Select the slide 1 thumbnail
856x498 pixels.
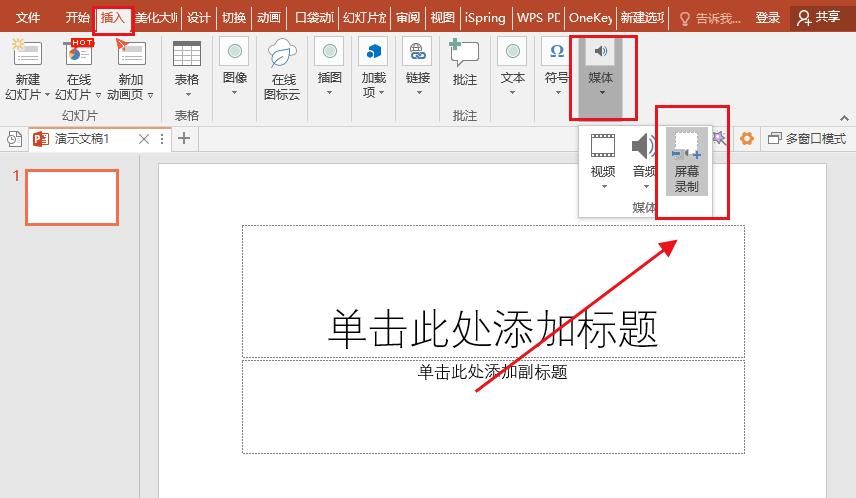pyautogui.click(x=72, y=197)
